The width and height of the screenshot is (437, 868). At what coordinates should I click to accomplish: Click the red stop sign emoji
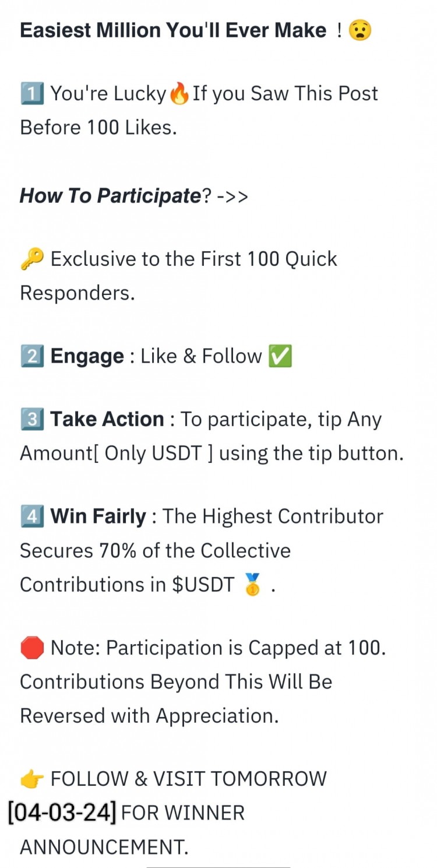pyautogui.click(x=32, y=648)
